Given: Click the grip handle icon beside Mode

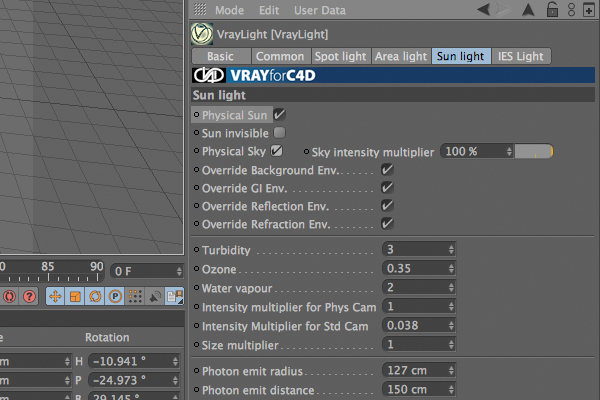Looking at the screenshot, I should (x=200, y=9).
